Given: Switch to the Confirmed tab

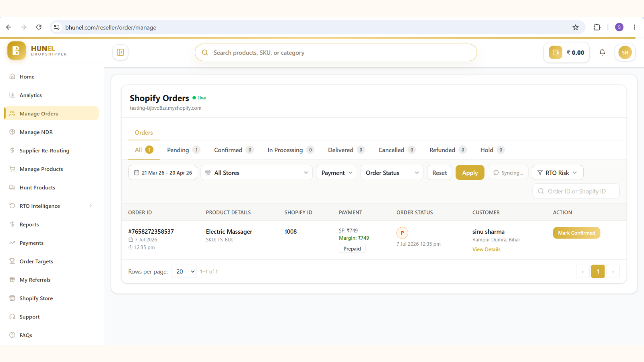Looking at the screenshot, I should [233, 150].
